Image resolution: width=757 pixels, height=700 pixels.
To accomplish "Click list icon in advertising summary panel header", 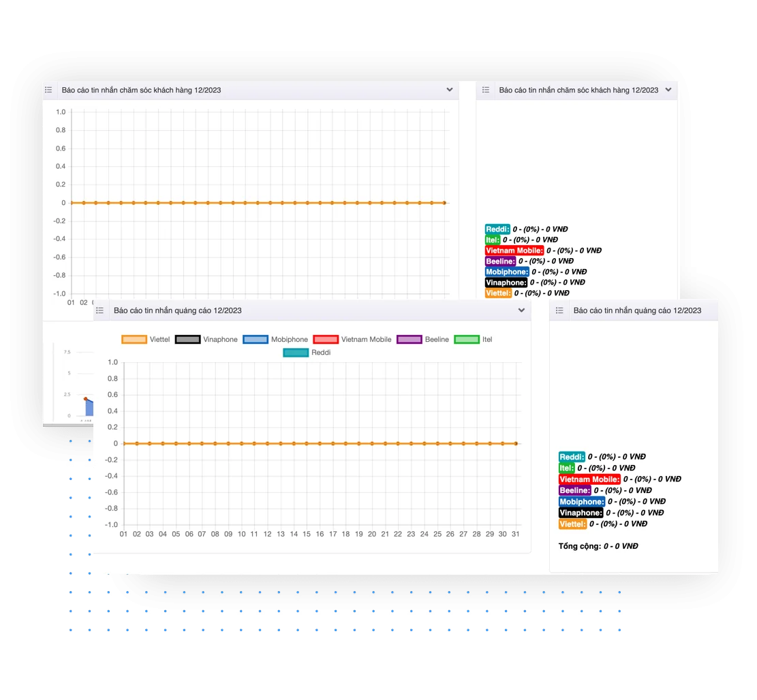I will pos(559,311).
